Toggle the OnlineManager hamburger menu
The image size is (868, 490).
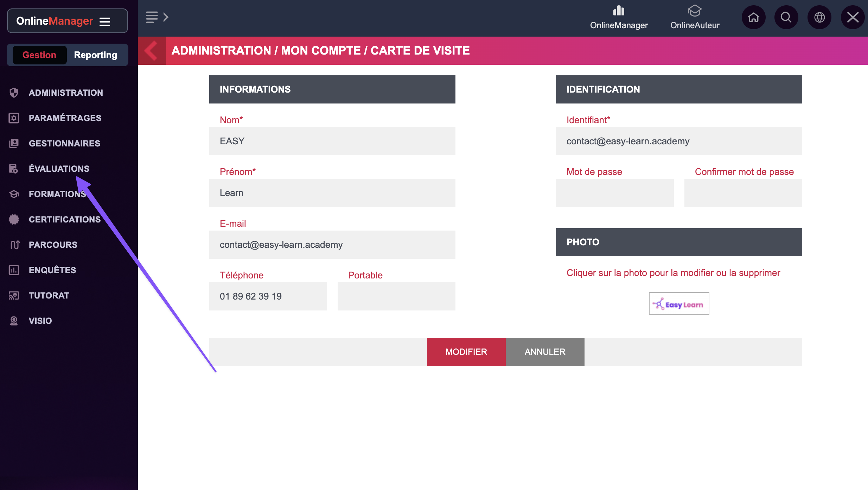105,21
